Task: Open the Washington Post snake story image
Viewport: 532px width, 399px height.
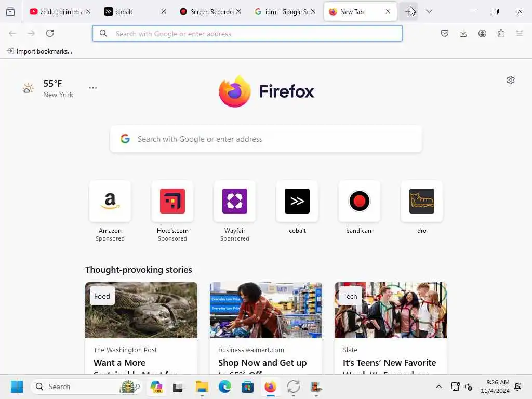Action: tap(141, 310)
